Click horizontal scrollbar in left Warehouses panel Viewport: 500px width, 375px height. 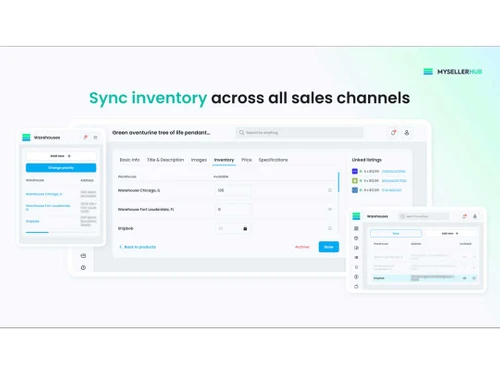point(37,232)
